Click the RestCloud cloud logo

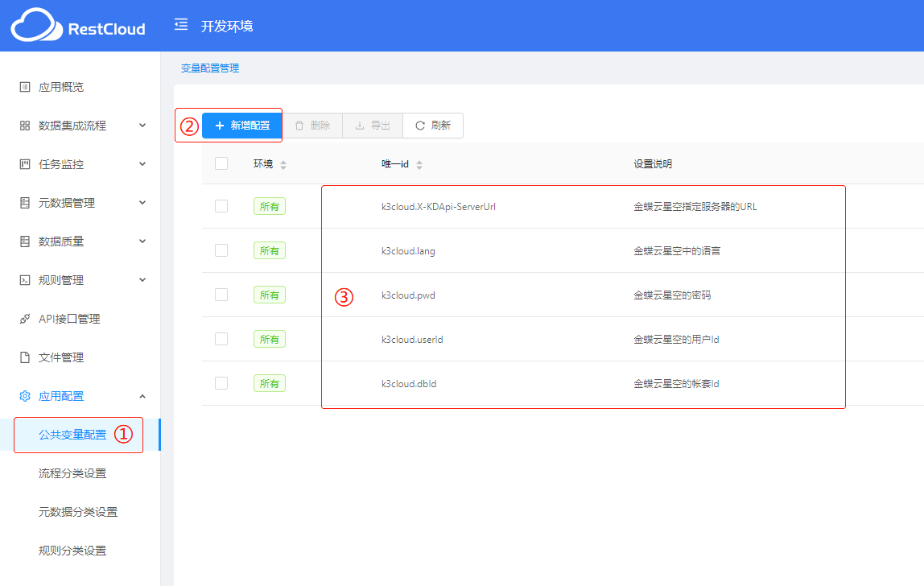(x=36, y=26)
